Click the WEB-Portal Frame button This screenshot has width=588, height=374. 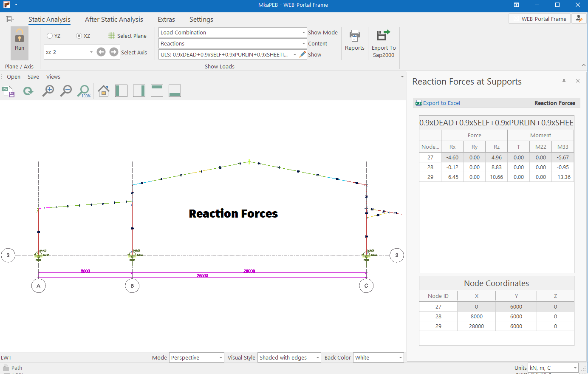540,19
